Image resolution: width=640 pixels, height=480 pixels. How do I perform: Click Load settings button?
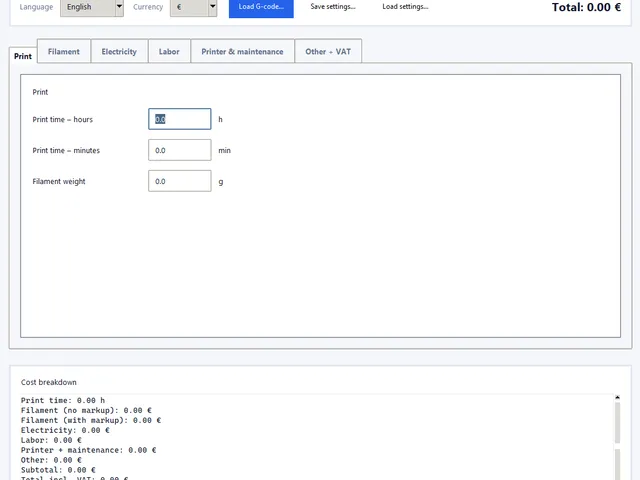(x=405, y=7)
